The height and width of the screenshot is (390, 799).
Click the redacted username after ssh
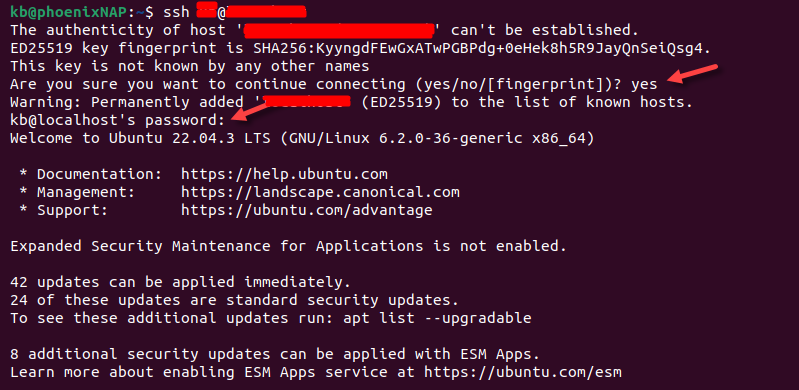pyautogui.click(x=207, y=10)
